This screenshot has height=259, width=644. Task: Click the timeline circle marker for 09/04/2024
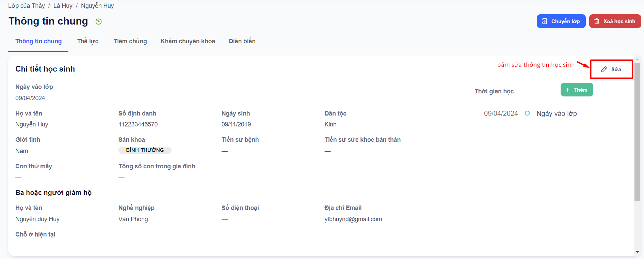point(527,113)
